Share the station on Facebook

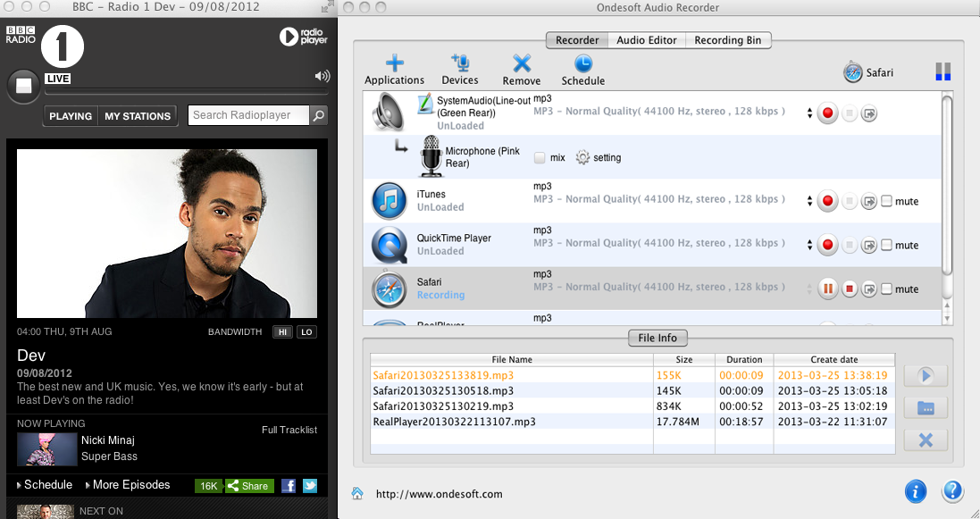[289, 486]
